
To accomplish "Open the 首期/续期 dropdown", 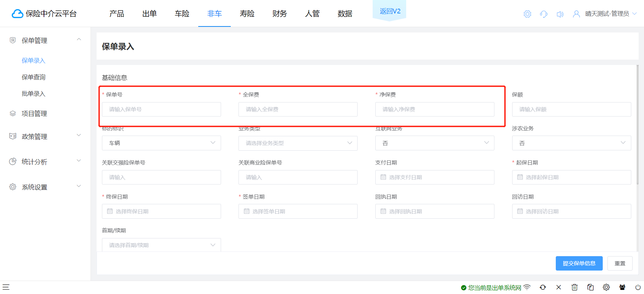I will click(161, 245).
